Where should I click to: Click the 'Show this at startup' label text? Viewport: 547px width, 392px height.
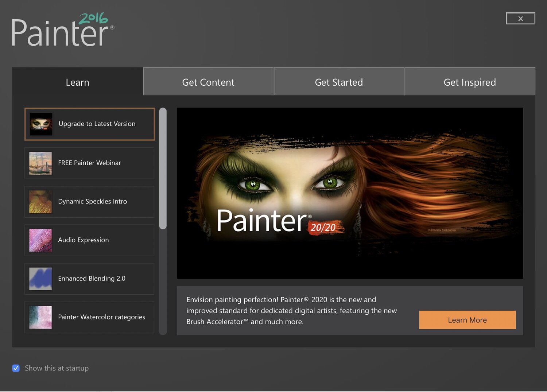point(57,368)
